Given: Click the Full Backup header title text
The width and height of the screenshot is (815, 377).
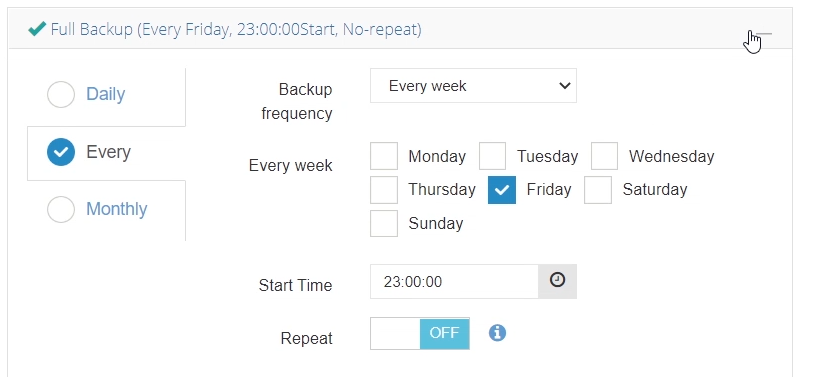Looking at the screenshot, I should pos(236,30).
